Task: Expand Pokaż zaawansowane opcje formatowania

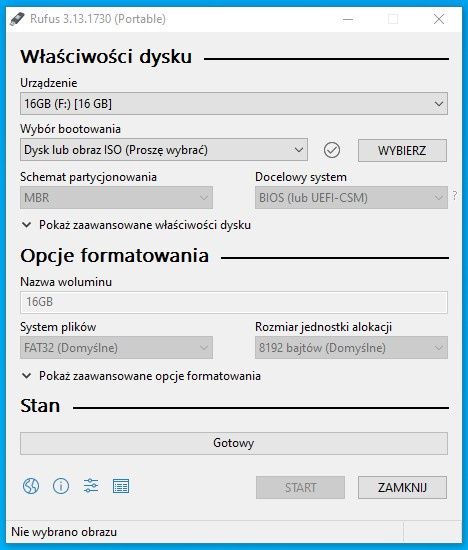Action: coord(141,376)
